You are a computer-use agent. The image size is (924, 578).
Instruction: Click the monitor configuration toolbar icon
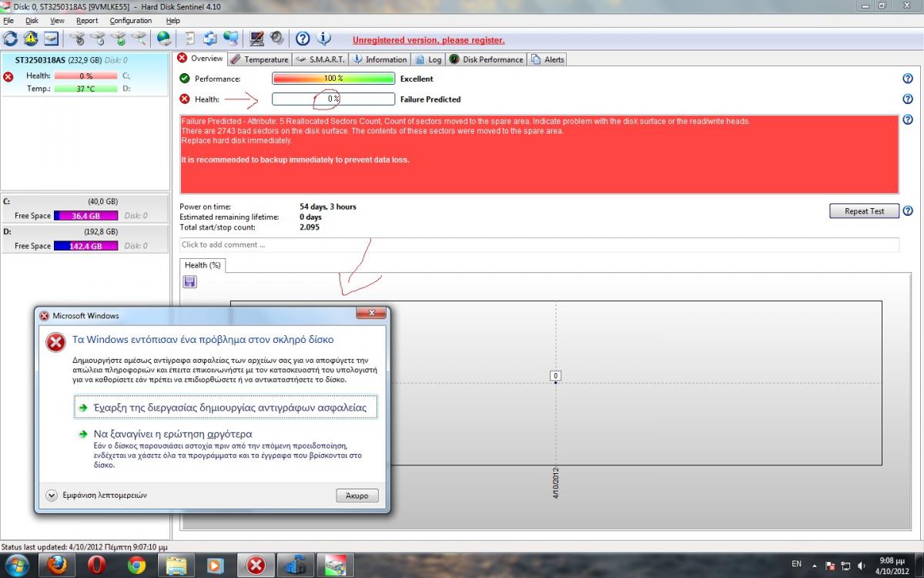pos(257,38)
